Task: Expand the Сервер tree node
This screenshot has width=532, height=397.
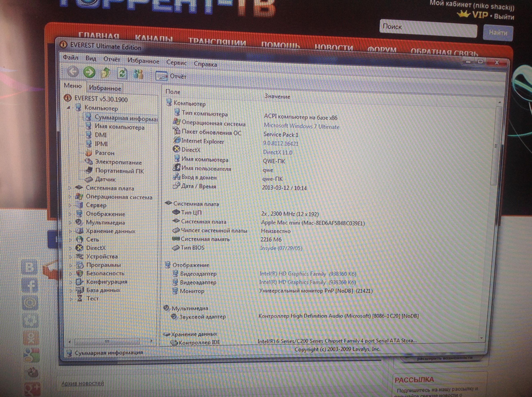Action: tap(70, 205)
